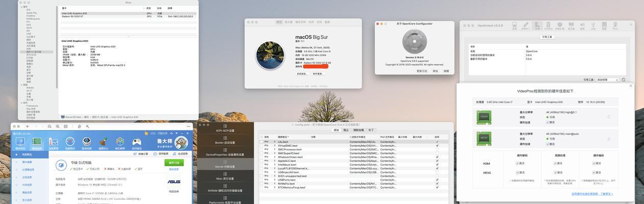644x204 pixels.
Task: Select Radeon RX 5500 XT row in System Information
Action: pyautogui.click(x=129, y=16)
